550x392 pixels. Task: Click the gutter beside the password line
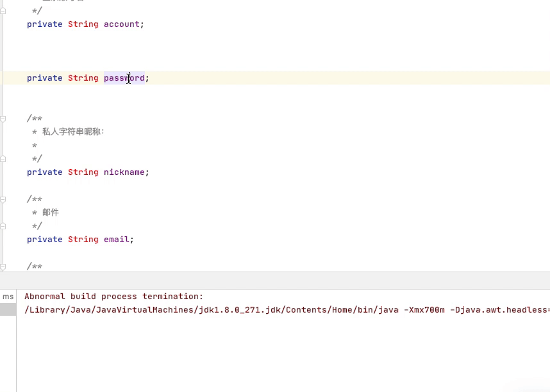pyautogui.click(x=10, y=78)
